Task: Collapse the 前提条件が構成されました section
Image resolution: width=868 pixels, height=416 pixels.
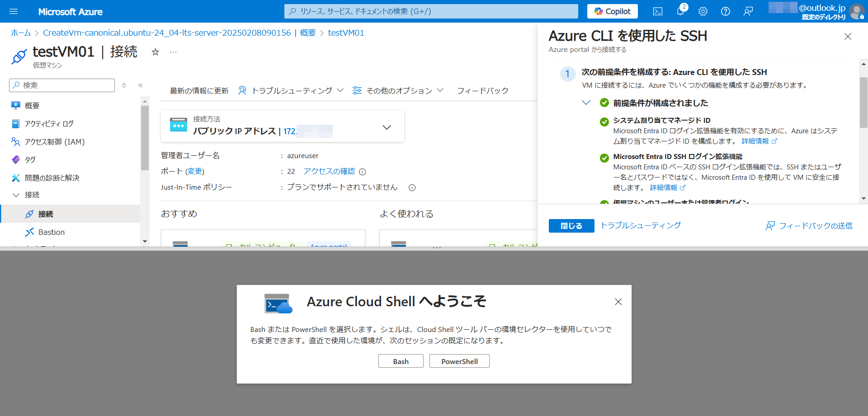Action: click(x=586, y=103)
